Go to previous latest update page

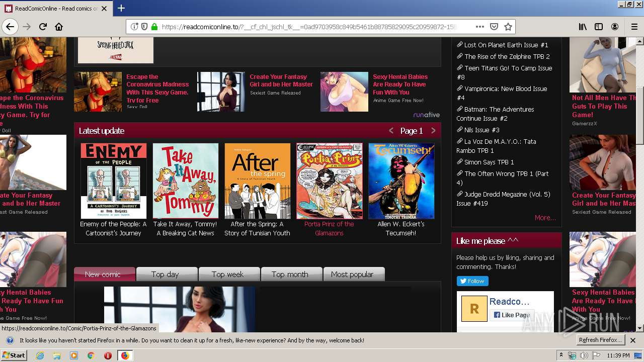pos(391,131)
